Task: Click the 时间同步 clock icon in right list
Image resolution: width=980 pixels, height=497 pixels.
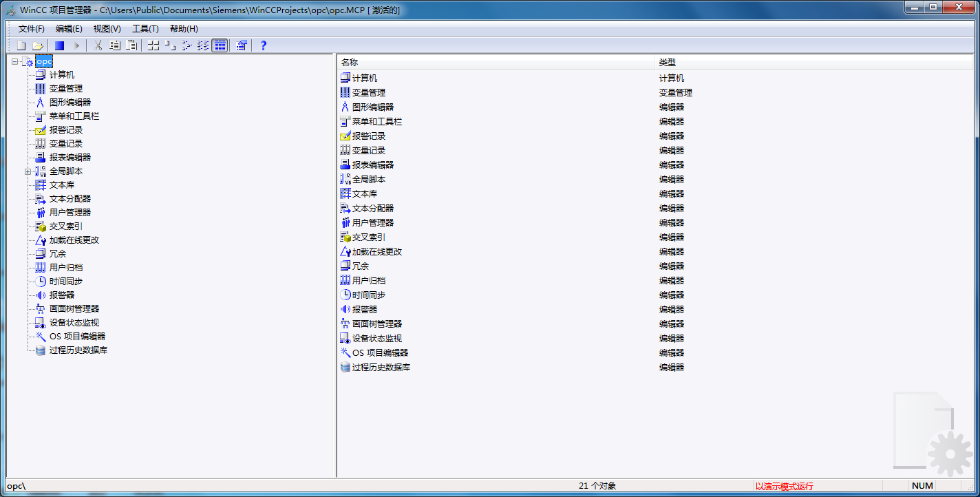Action: [x=345, y=295]
